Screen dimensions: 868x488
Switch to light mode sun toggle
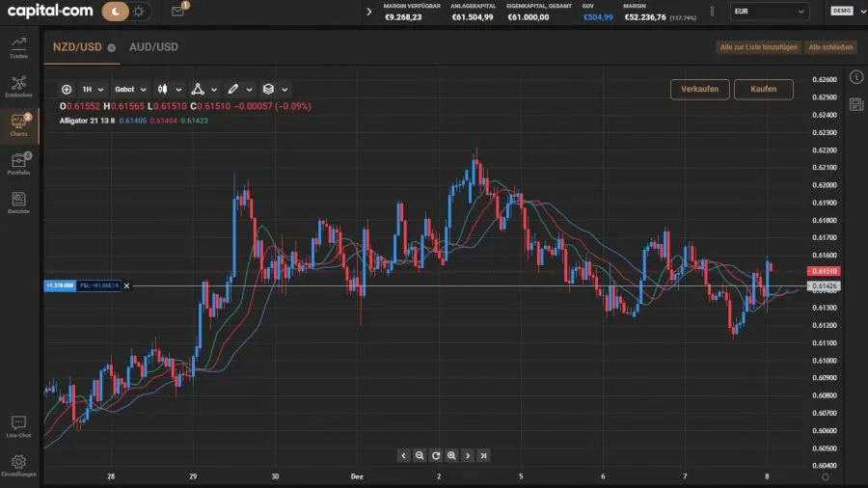[139, 12]
